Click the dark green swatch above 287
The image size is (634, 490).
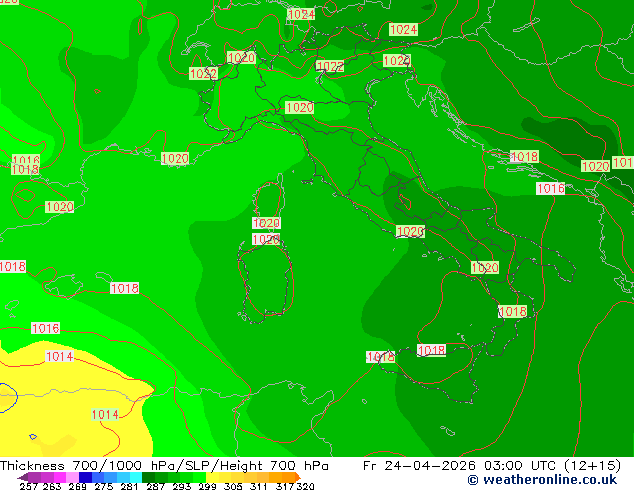148,477
